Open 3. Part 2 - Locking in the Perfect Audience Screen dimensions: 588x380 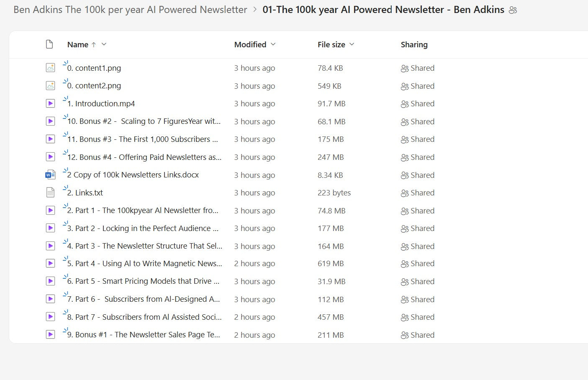coord(143,229)
